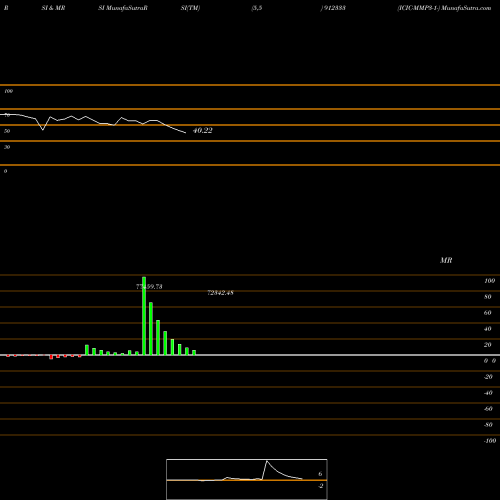The height and width of the screenshot is (500, 500).
Task: Click the mini chart label 6
Action: pos(320,474)
